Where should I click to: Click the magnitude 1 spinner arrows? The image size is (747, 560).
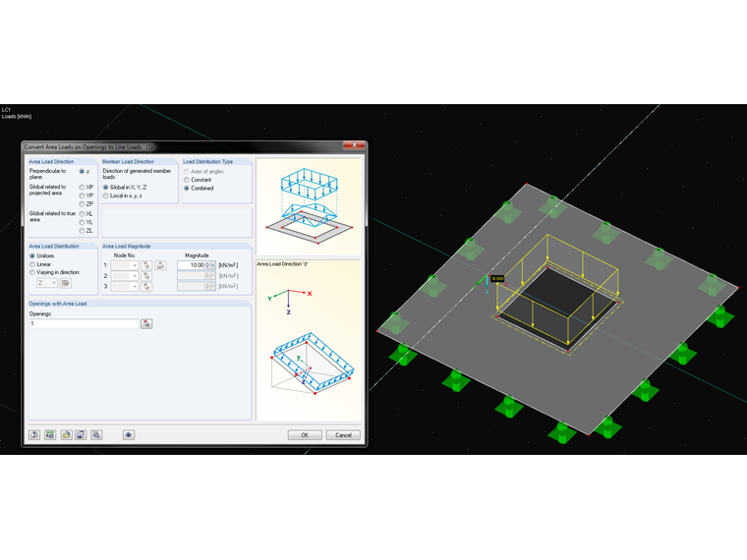pyautogui.click(x=207, y=265)
